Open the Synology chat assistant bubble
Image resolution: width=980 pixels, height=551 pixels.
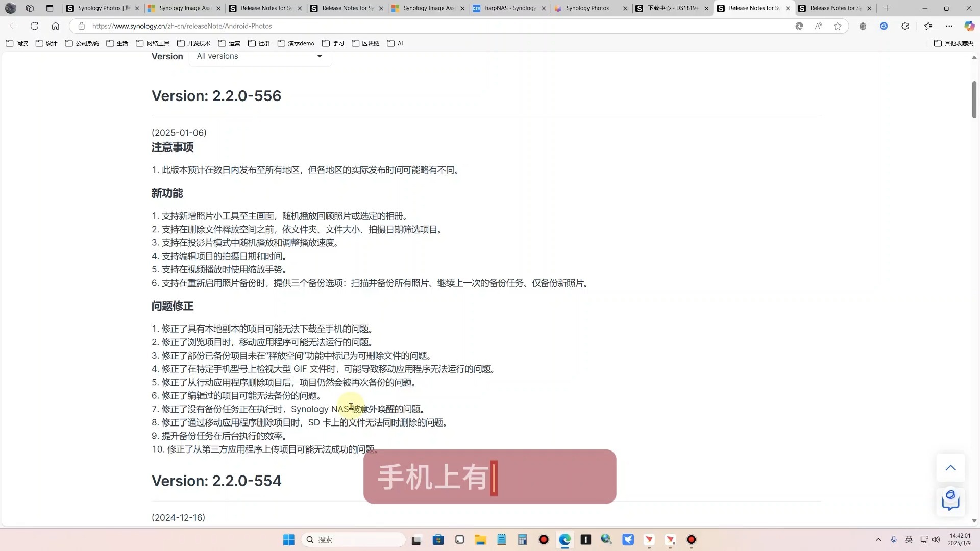(x=950, y=501)
